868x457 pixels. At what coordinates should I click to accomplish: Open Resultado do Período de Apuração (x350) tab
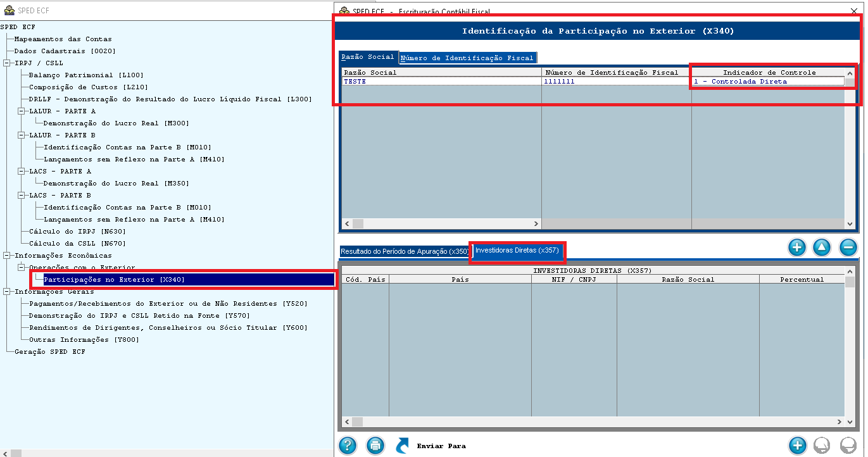pyautogui.click(x=404, y=251)
